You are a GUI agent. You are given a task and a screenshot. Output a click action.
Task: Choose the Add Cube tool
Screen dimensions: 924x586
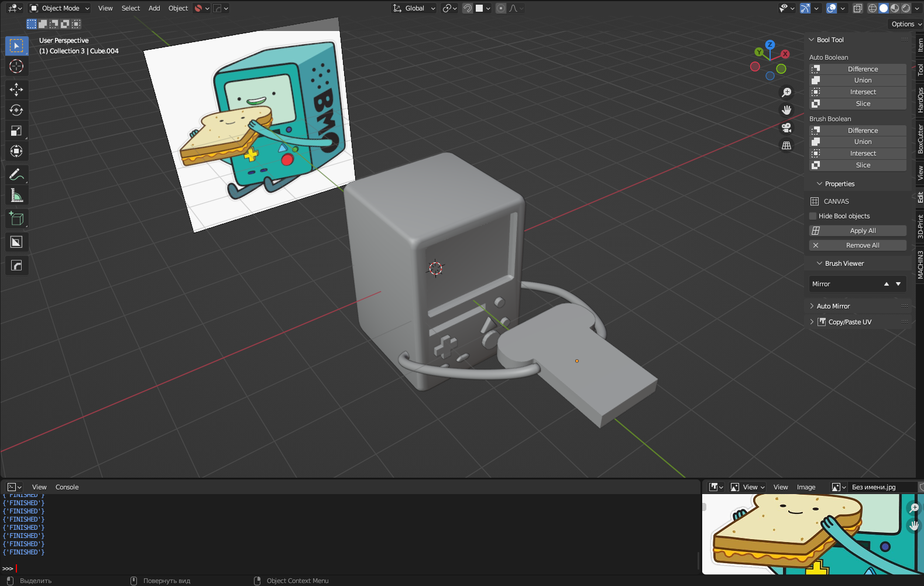point(16,219)
